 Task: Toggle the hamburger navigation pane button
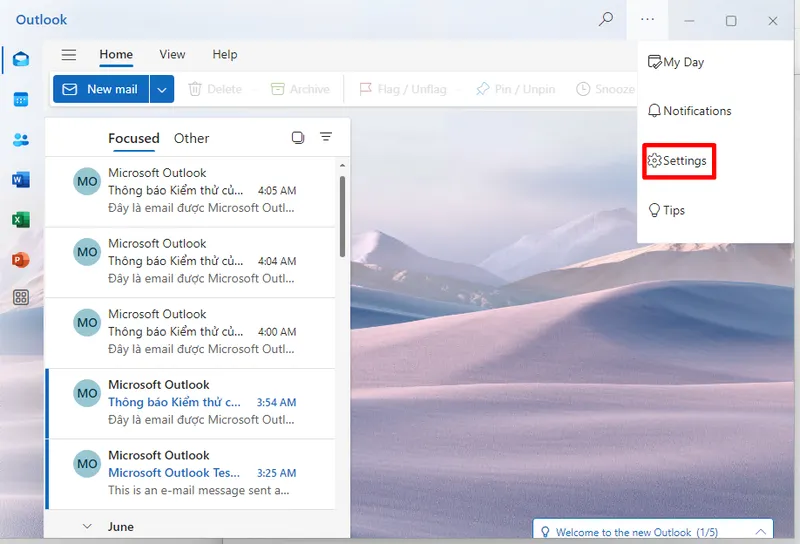[x=69, y=55]
